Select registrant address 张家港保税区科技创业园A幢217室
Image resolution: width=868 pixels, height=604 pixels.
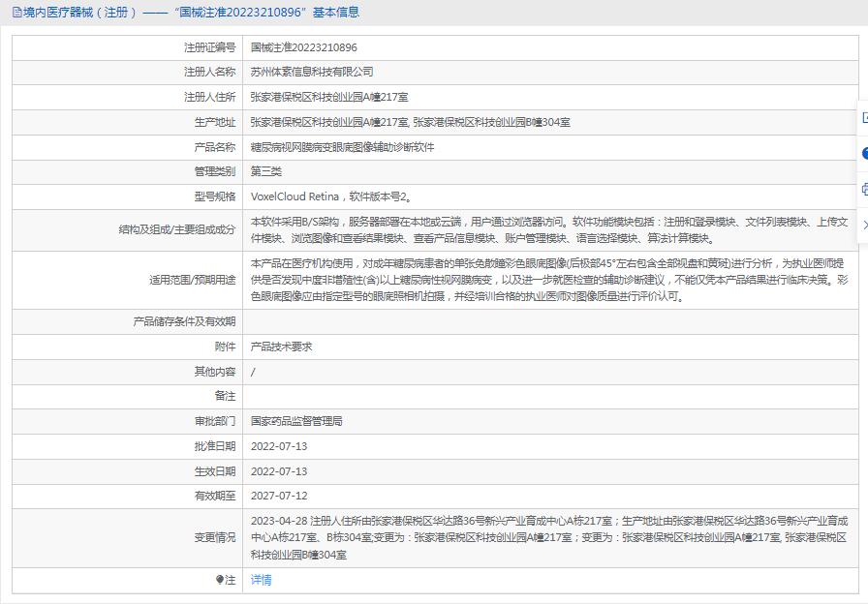point(329,98)
